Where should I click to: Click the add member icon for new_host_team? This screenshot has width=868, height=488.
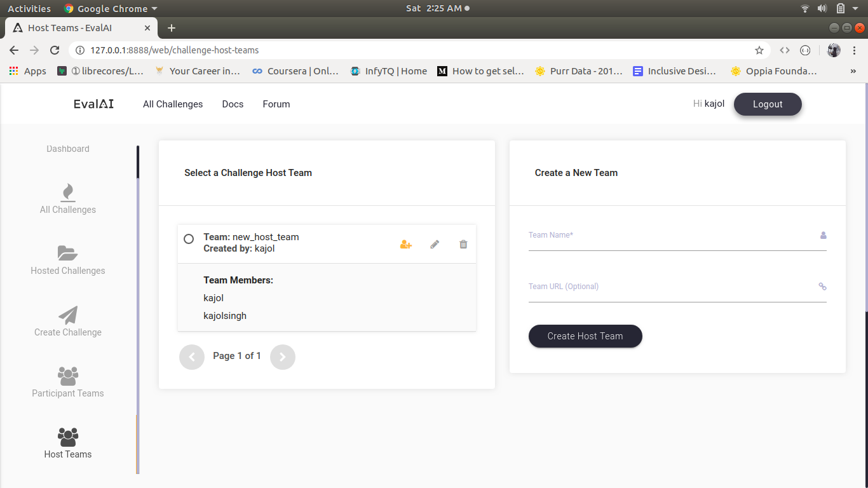[406, 245]
